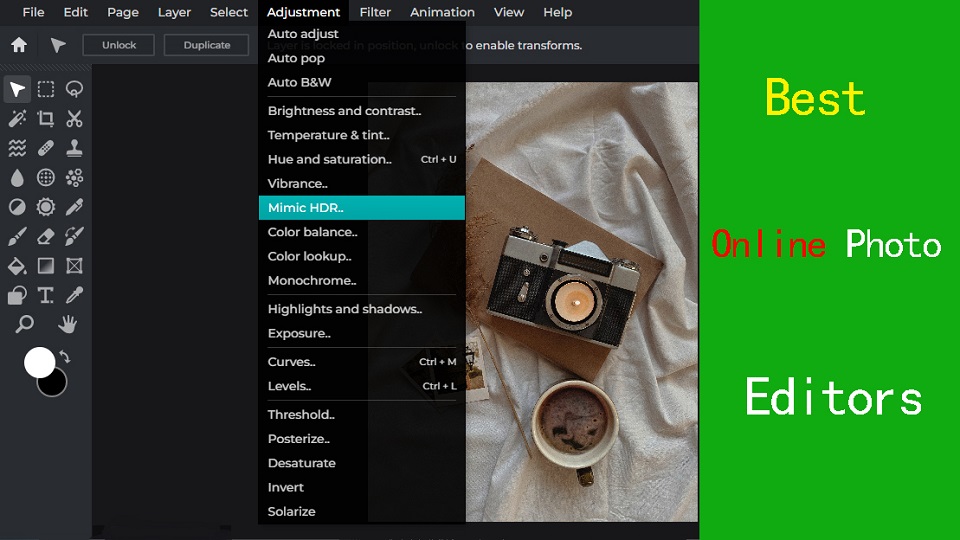Screen dimensions: 960x540
Task: Open the Filter menu
Action: pyautogui.click(x=375, y=12)
